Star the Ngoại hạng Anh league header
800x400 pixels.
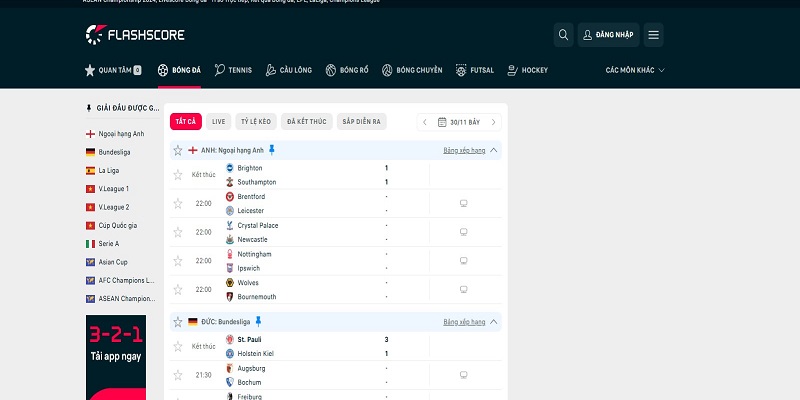178,150
